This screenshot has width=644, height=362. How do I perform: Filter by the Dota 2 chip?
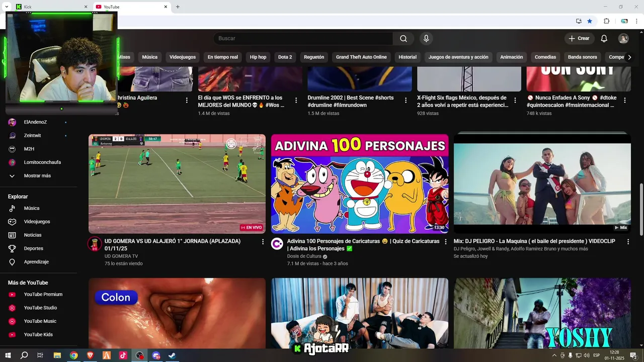tap(285, 57)
